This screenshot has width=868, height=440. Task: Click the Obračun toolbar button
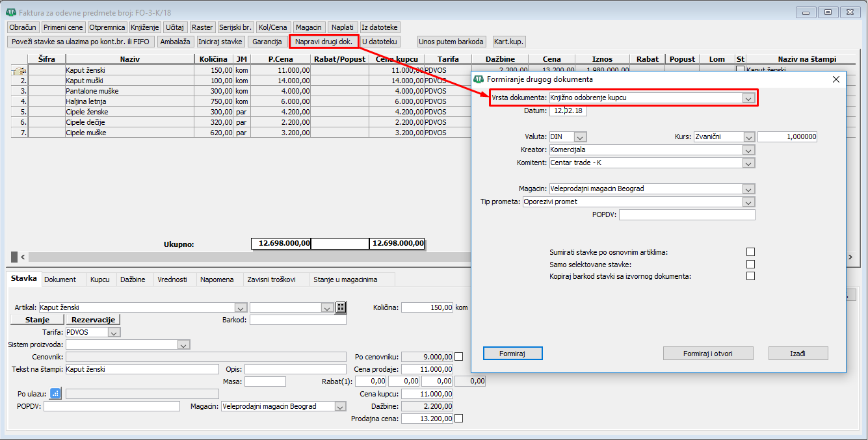point(23,27)
